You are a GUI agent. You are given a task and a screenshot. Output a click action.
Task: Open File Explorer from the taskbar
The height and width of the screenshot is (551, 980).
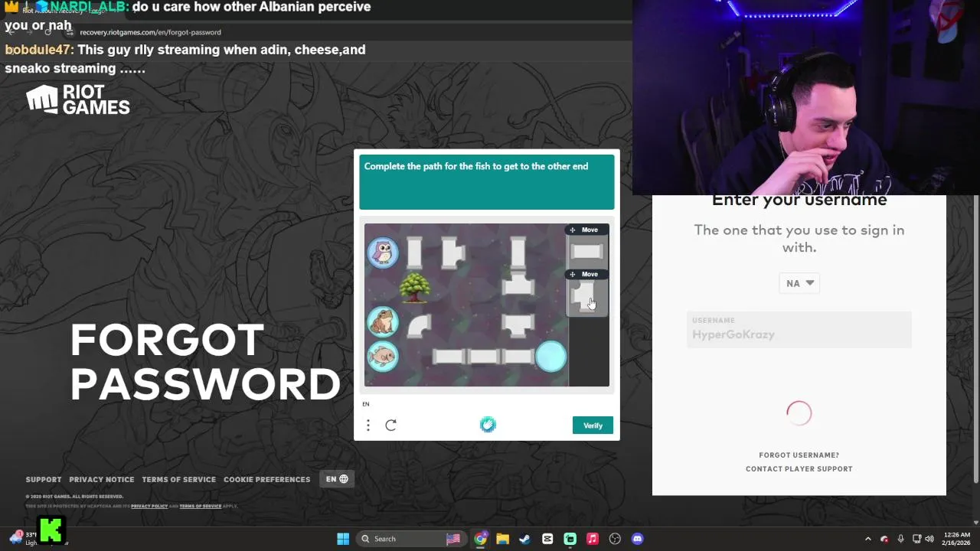[x=502, y=539]
